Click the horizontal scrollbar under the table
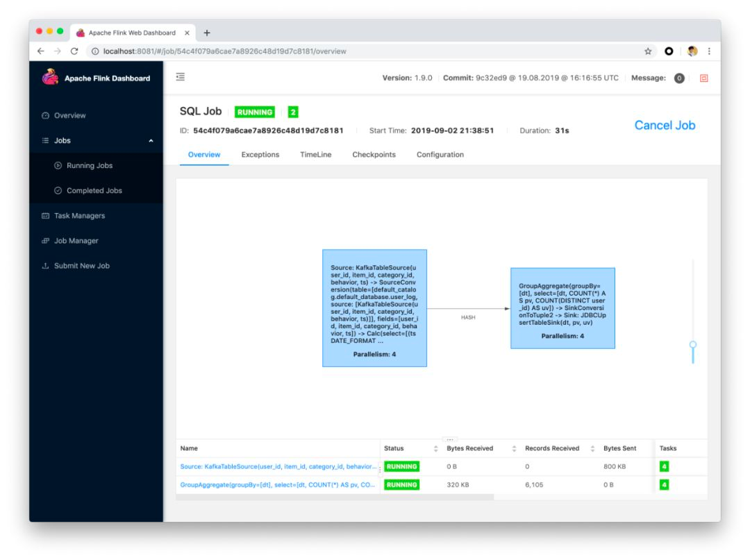The height and width of the screenshot is (560, 750). coord(335,498)
